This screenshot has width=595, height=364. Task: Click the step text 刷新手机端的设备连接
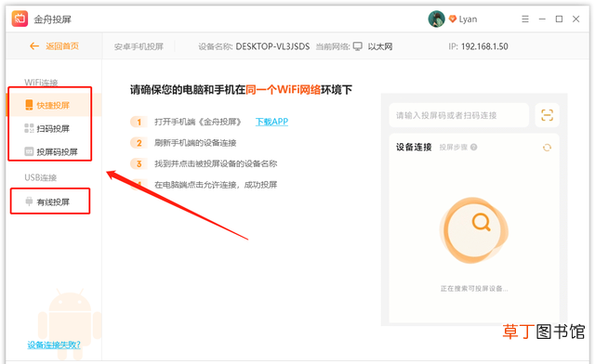click(x=195, y=143)
